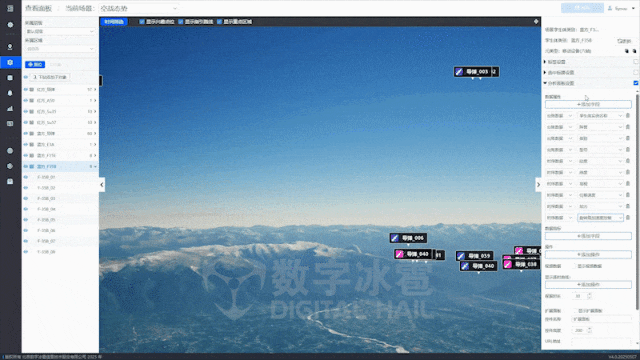Click the 控件名称 input field
Screen dimensions: 640x360
(x=602, y=319)
